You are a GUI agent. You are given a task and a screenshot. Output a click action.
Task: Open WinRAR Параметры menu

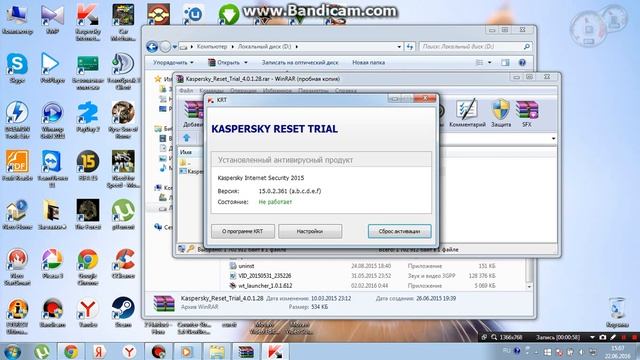313,91
